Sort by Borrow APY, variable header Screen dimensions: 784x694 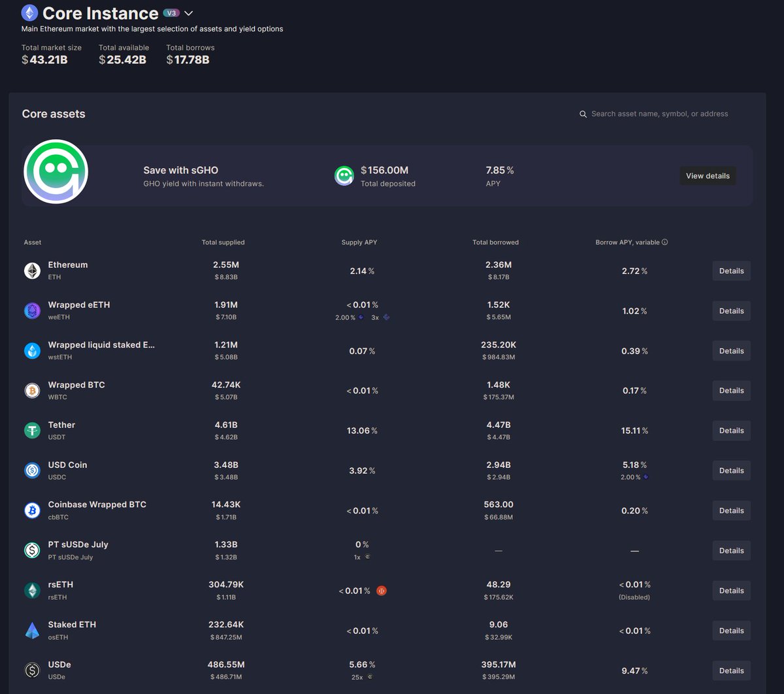(x=627, y=242)
